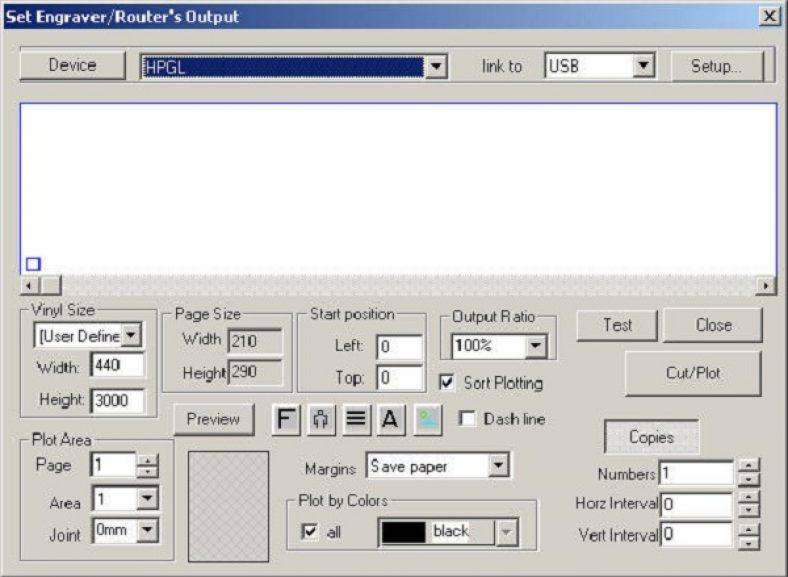788x577 pixels.
Task: Click the Page Size Height field
Action: pos(255,372)
